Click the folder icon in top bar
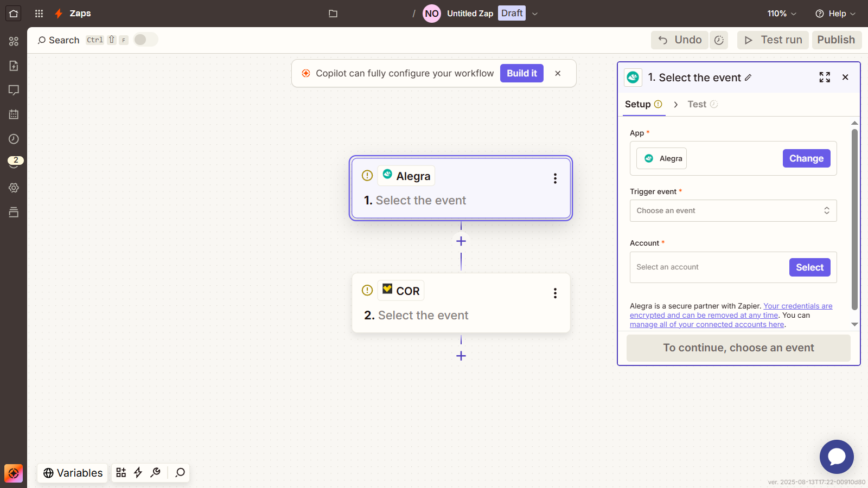Image resolution: width=868 pixels, height=488 pixels. point(333,14)
